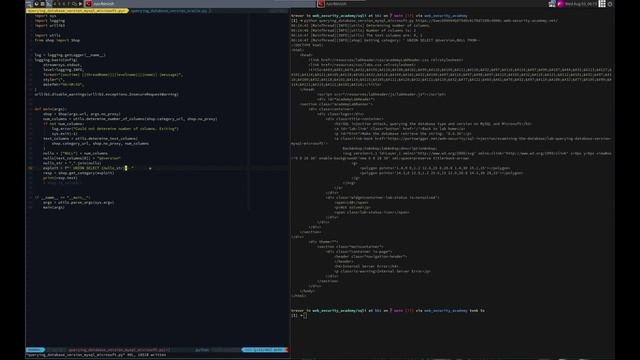Click the 'resp = shop.get_category(exploit)' line
The height and width of the screenshot is (360, 640).
coord(79,173)
